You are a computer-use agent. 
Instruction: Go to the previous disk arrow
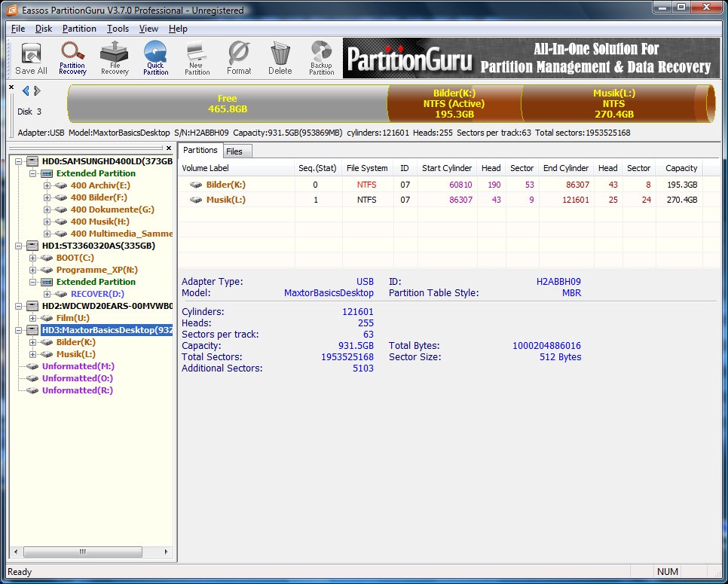pos(26,91)
